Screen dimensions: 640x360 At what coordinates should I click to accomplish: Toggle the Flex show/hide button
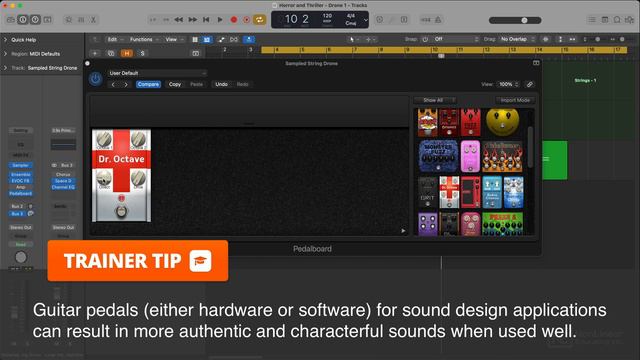(x=234, y=40)
